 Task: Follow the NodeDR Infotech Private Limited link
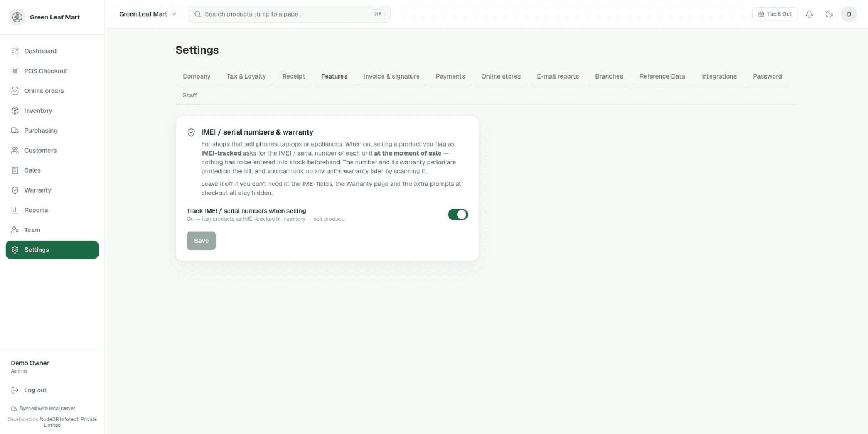[x=68, y=422]
